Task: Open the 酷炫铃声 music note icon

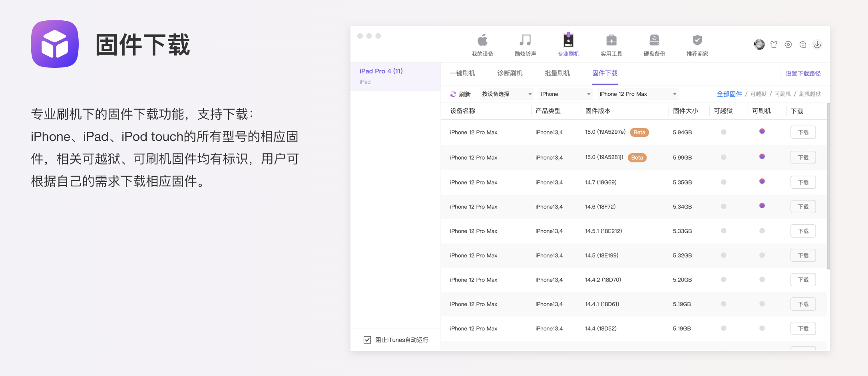Action: 525,40
